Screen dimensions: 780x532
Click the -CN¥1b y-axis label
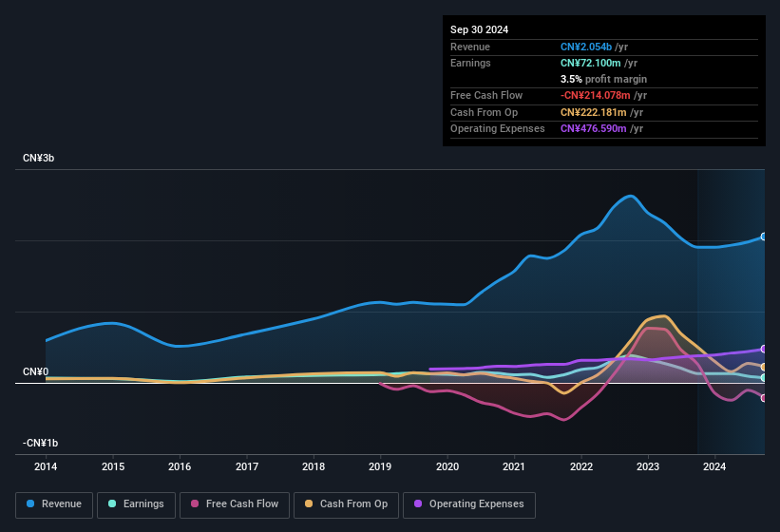click(40, 443)
